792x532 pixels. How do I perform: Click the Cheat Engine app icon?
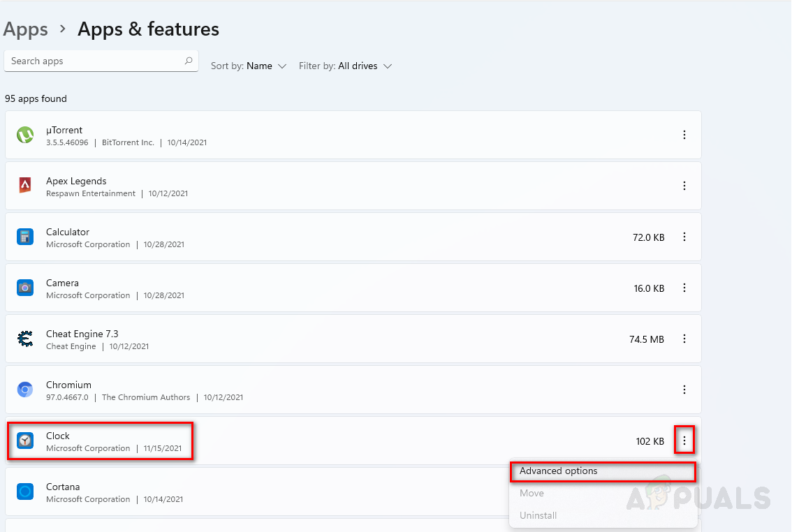25,339
